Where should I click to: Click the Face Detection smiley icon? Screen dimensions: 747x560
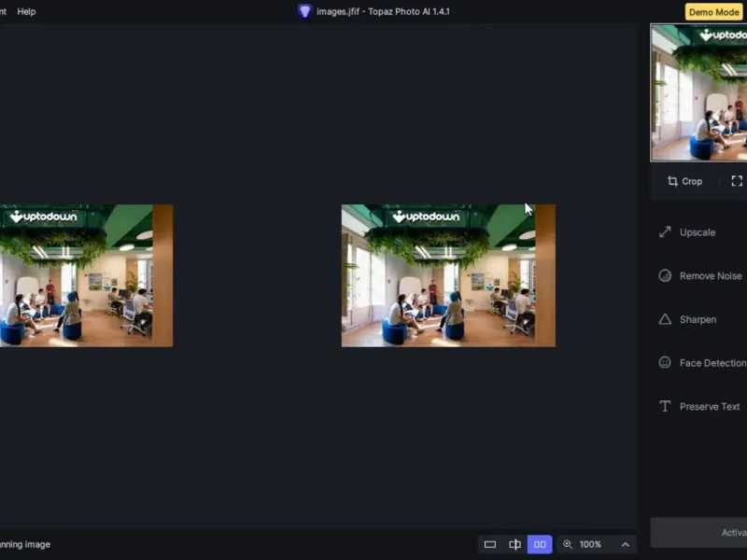[x=665, y=363]
